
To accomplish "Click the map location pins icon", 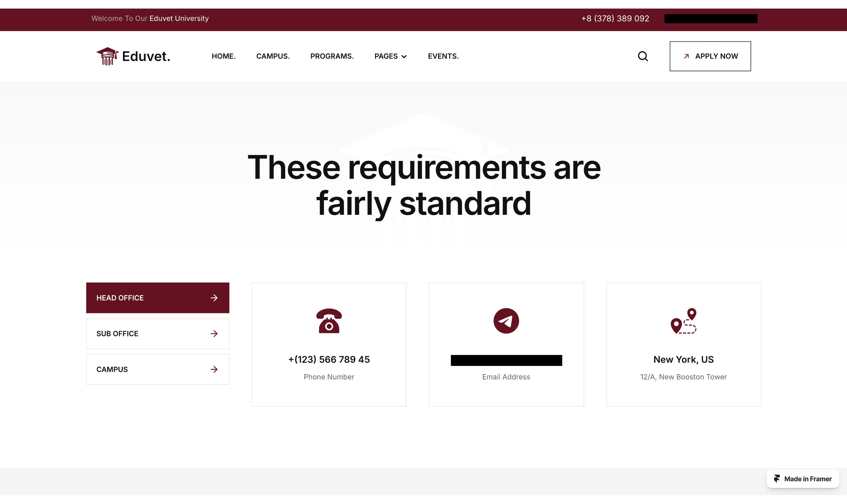I will (x=683, y=321).
